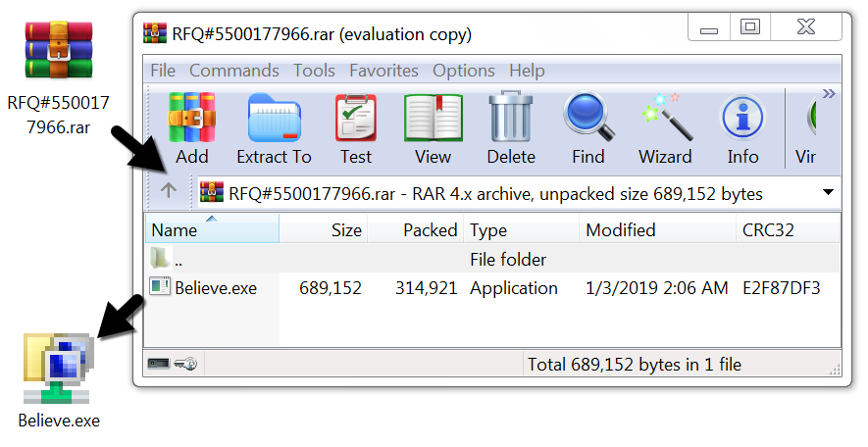Screen dimensions: 868x447
Task: Click the Extract To toolbar icon
Action: point(274,128)
